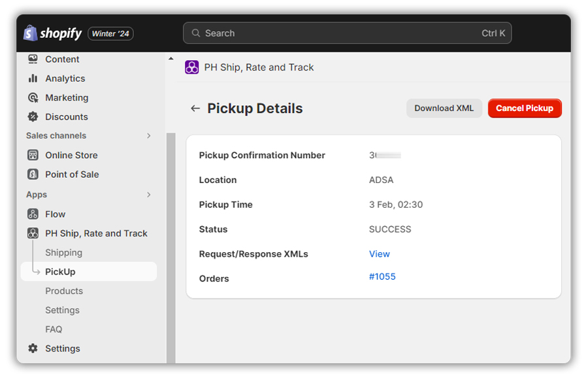Click PH Ship app icon in sidebar
This screenshot has width=588, height=377.
coord(33,233)
